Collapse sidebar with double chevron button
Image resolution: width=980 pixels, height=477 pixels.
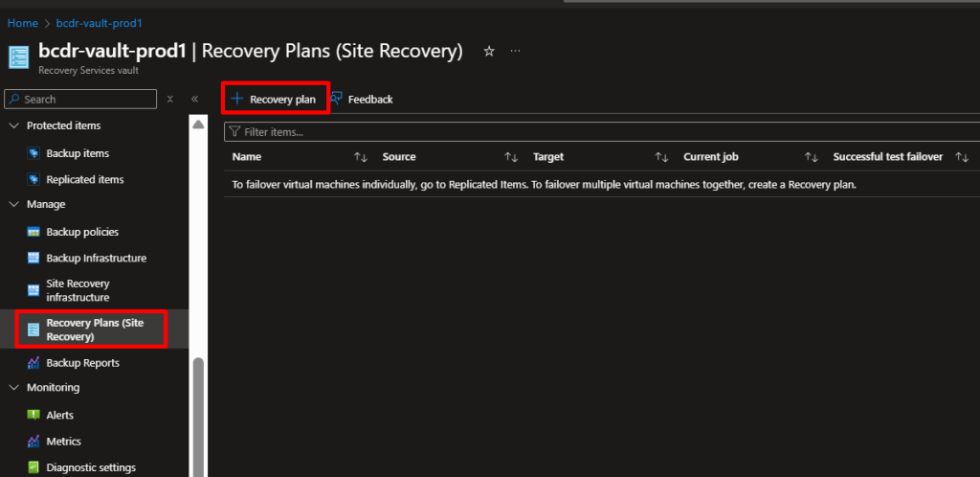coord(194,99)
